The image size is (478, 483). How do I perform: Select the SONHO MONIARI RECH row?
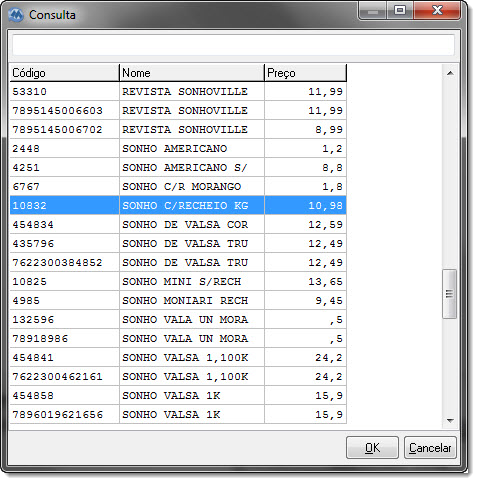click(x=178, y=300)
